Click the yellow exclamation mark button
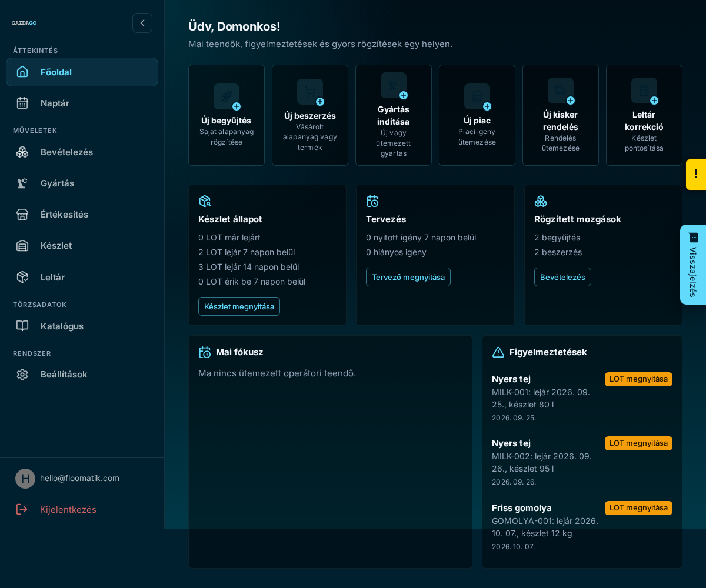The width and height of the screenshot is (706, 588). click(x=696, y=175)
